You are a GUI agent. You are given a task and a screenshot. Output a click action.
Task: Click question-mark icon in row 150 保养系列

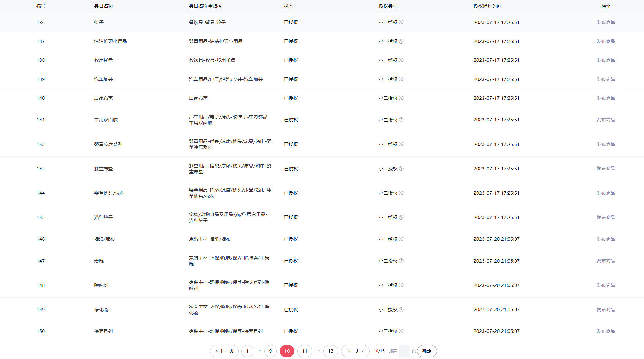(x=401, y=331)
